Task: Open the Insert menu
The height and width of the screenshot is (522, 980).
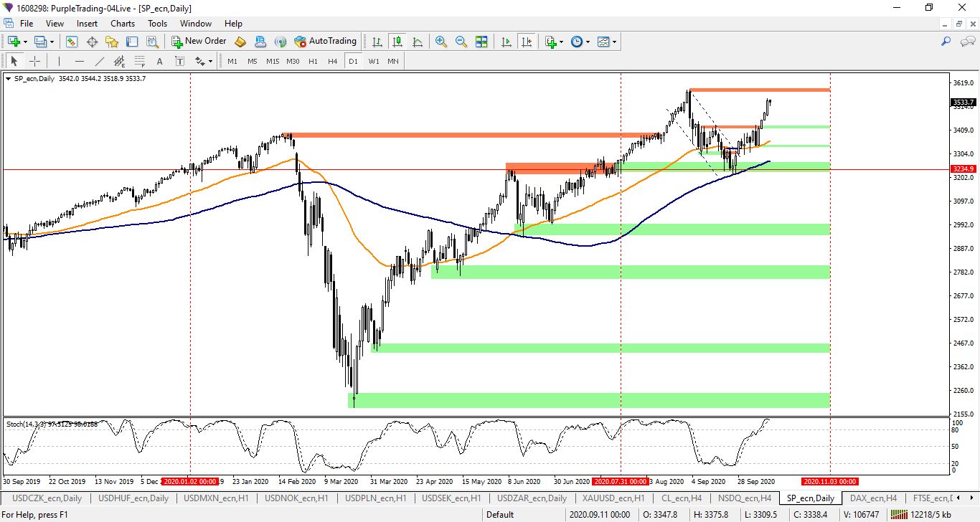Action: (88, 24)
